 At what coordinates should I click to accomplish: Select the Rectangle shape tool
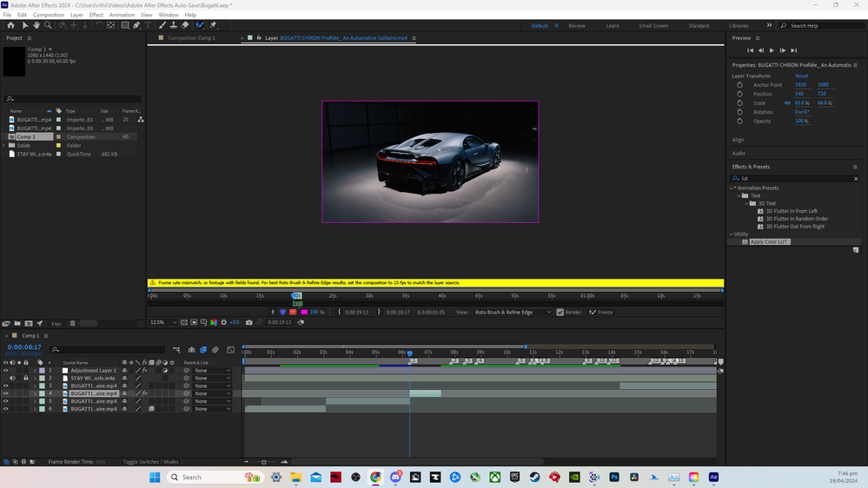click(x=125, y=25)
